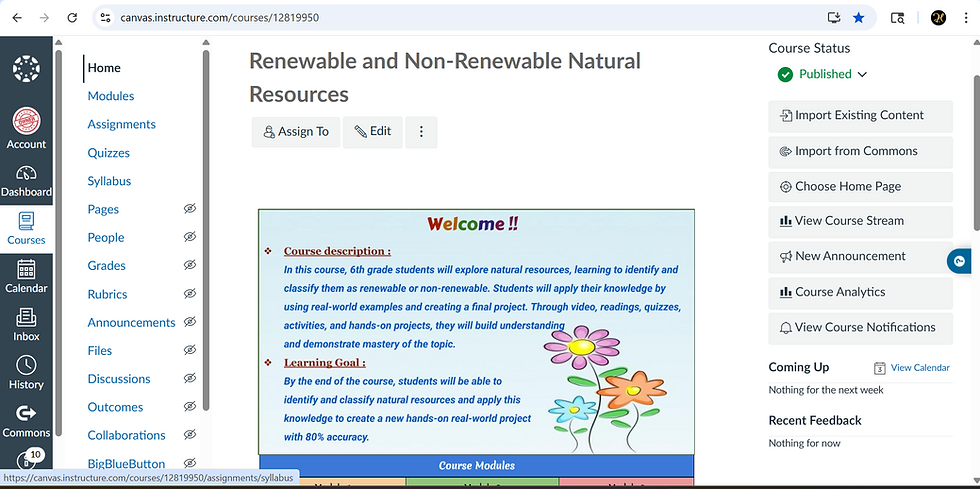Image resolution: width=980 pixels, height=489 pixels.
Task: Open Syllabus in course navigation
Action: [109, 181]
